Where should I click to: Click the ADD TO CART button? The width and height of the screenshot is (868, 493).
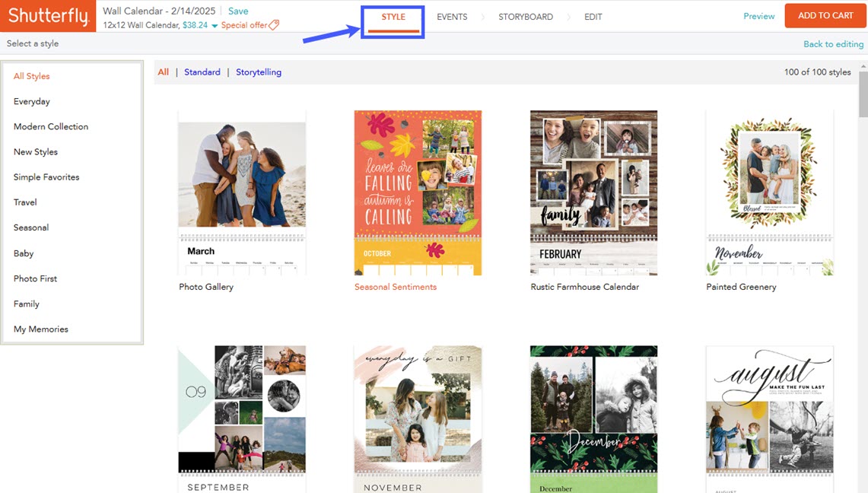coord(825,14)
